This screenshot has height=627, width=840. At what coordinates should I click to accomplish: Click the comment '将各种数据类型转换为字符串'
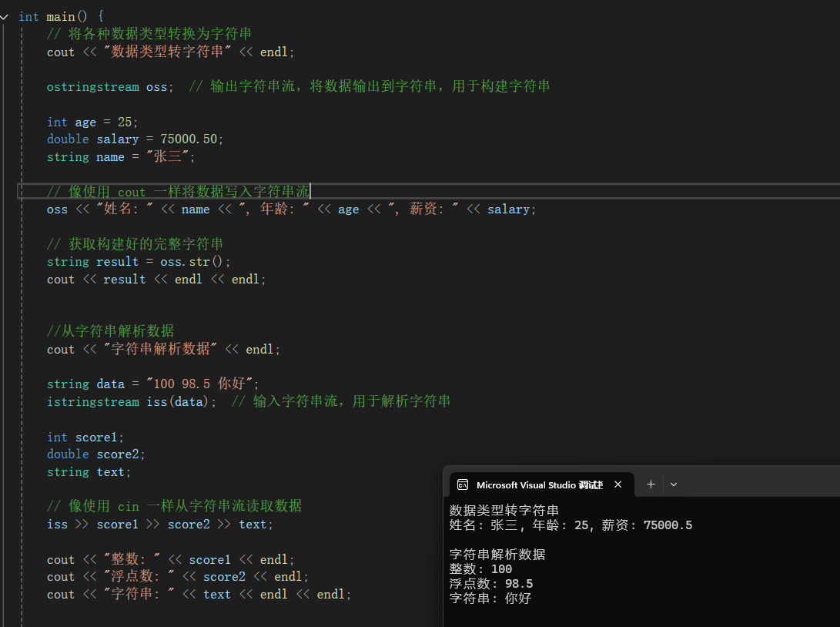pos(149,34)
